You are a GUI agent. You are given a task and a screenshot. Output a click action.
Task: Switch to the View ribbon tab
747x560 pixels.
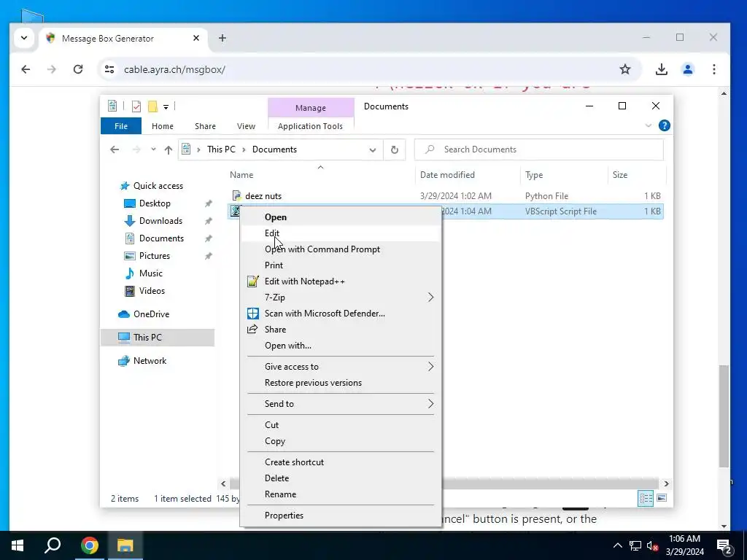coord(246,126)
